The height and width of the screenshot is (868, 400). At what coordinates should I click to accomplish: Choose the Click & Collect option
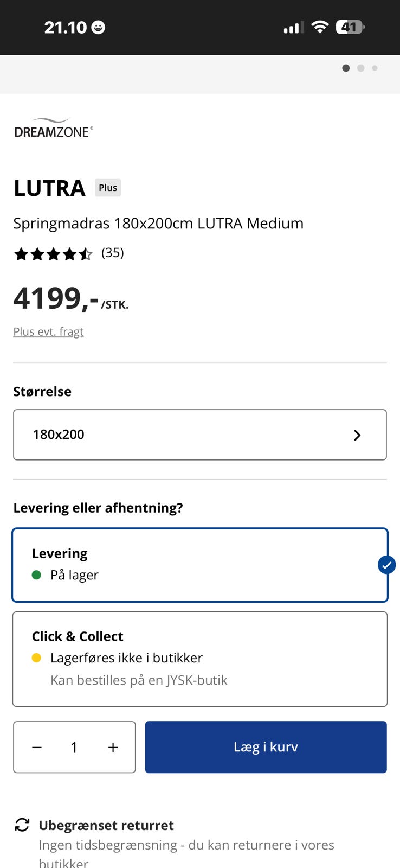click(199, 659)
